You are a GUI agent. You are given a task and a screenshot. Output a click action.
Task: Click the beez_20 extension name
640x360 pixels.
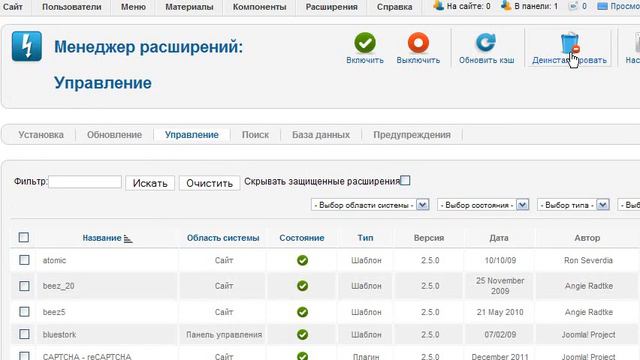(58, 286)
